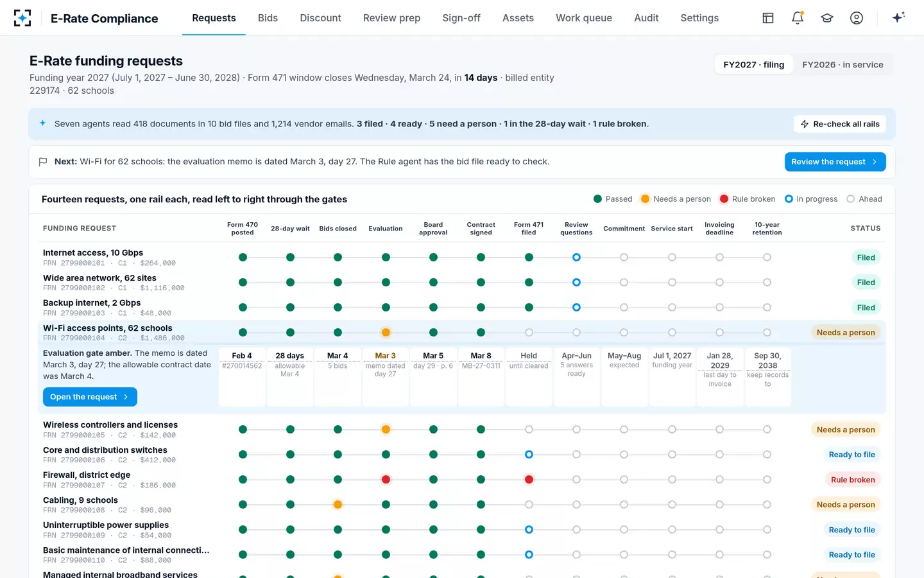Open the layout panel icon in header
Screen dimensions: 924x578
click(768, 18)
